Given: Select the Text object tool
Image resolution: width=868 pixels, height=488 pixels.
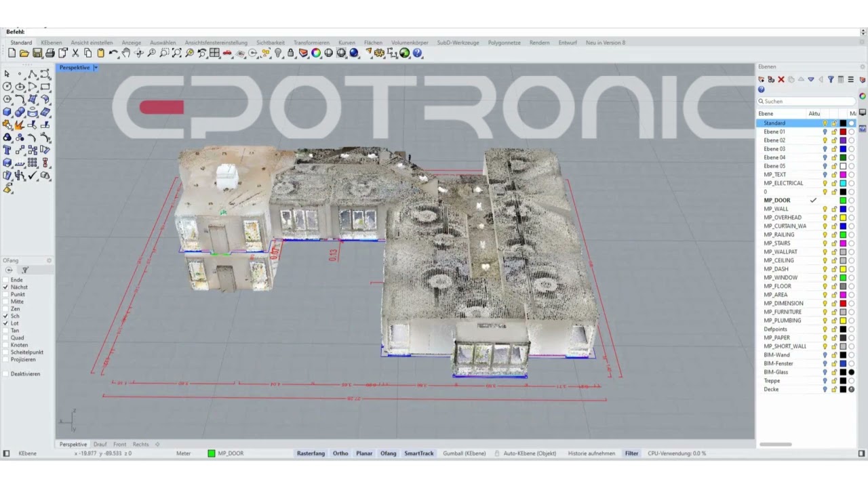Looking at the screenshot, I should click(x=7, y=150).
